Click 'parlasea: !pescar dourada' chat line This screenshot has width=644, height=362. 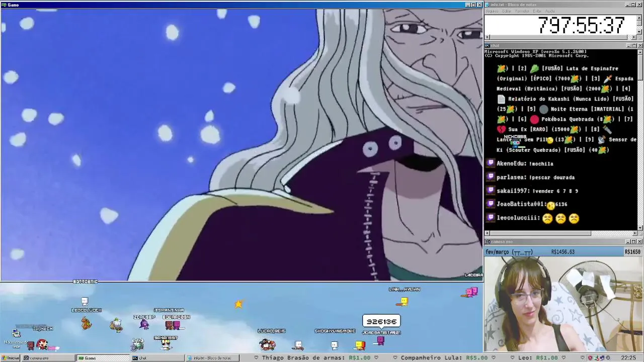click(535, 177)
